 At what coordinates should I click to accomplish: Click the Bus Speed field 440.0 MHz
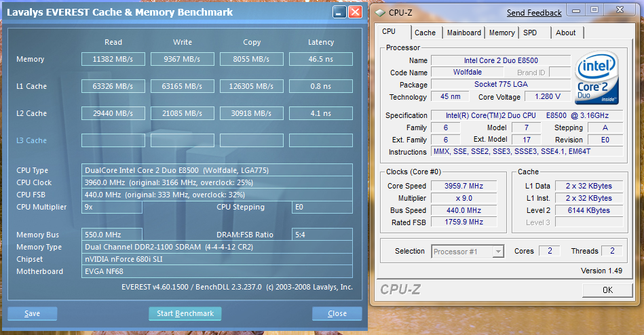point(463,210)
